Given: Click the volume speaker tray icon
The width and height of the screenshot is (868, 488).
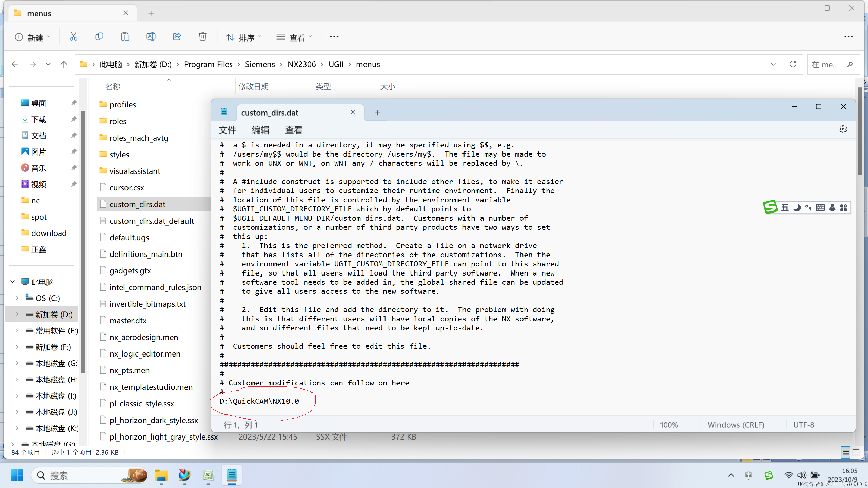Looking at the screenshot, I should pyautogui.click(x=802, y=475).
